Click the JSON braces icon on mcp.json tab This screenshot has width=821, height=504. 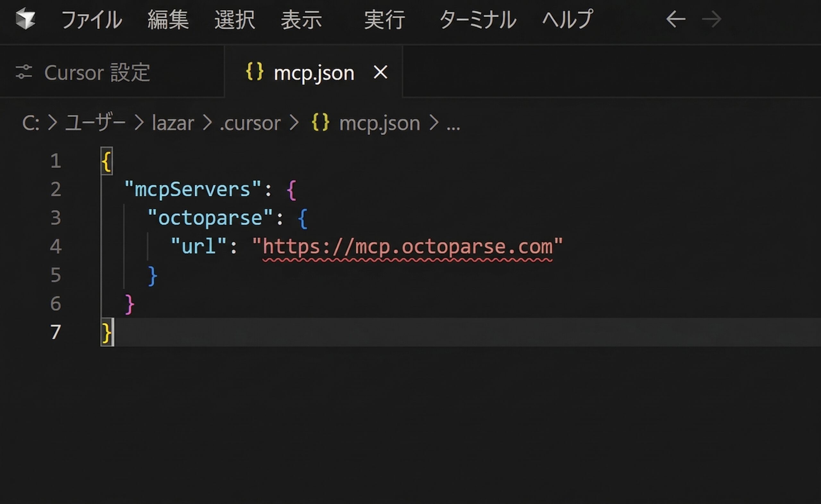click(x=255, y=71)
